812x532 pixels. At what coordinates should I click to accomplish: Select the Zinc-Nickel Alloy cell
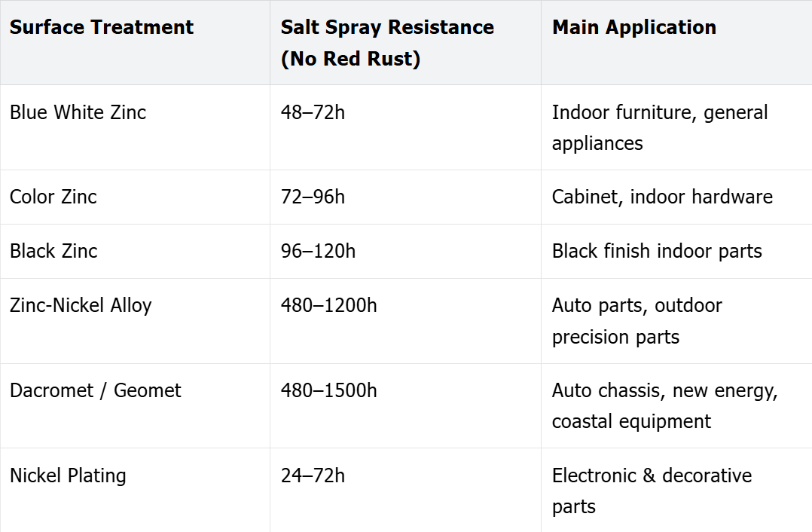[81, 305]
